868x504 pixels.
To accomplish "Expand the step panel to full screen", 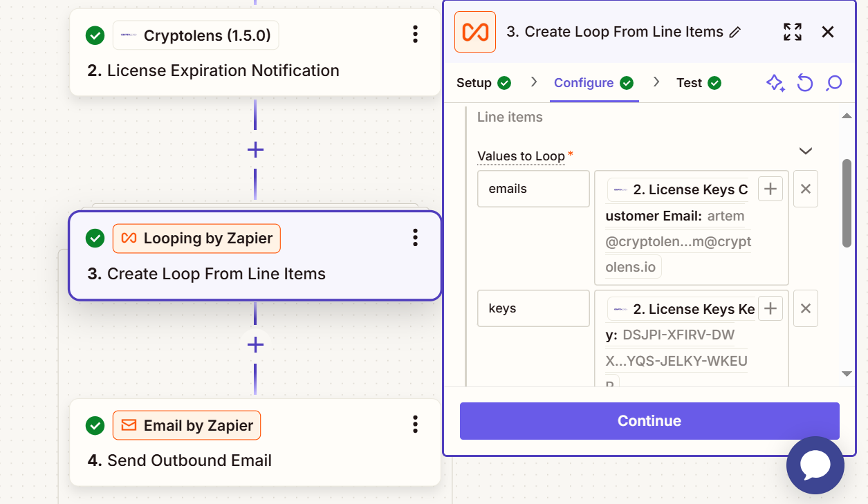I will click(793, 32).
